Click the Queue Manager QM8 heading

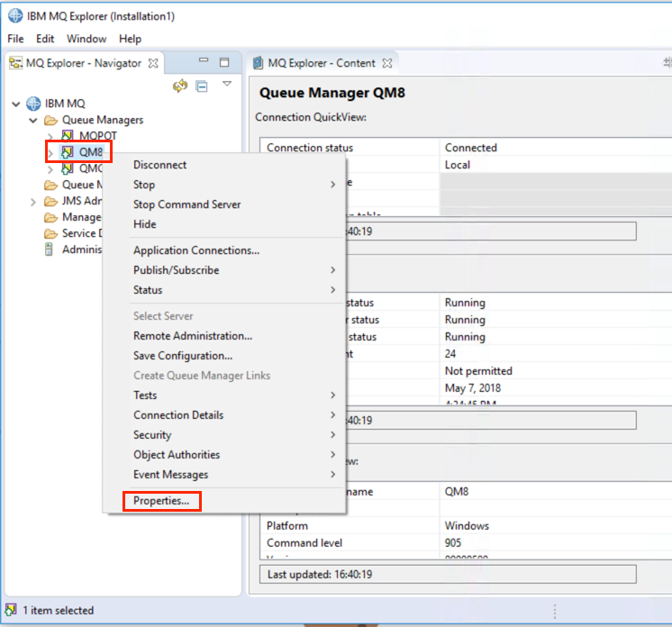(x=332, y=93)
